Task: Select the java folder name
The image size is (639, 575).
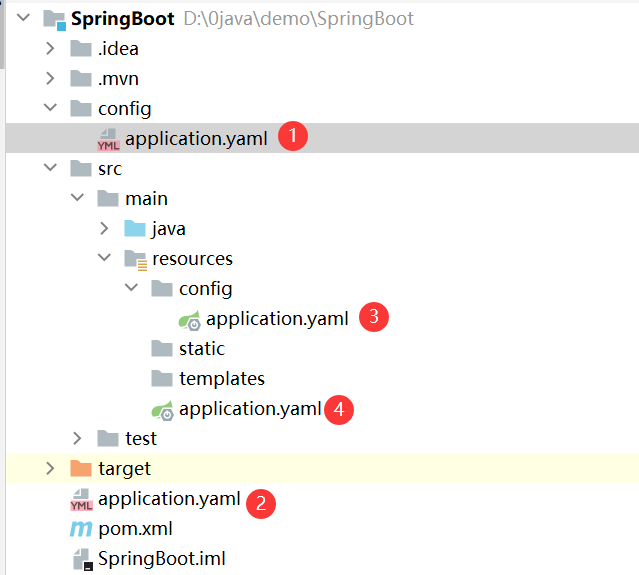Action: pos(169,229)
